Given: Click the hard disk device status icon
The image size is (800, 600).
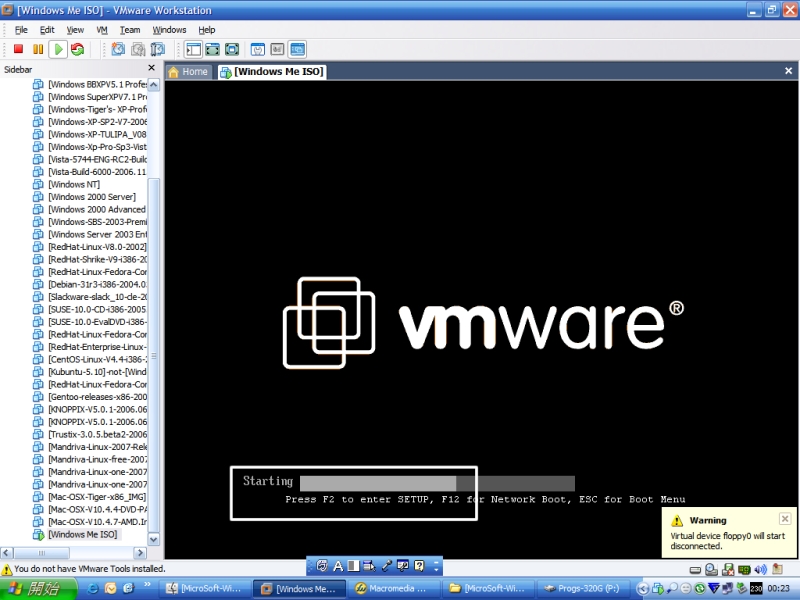Looking at the screenshot, I should [x=695, y=569].
